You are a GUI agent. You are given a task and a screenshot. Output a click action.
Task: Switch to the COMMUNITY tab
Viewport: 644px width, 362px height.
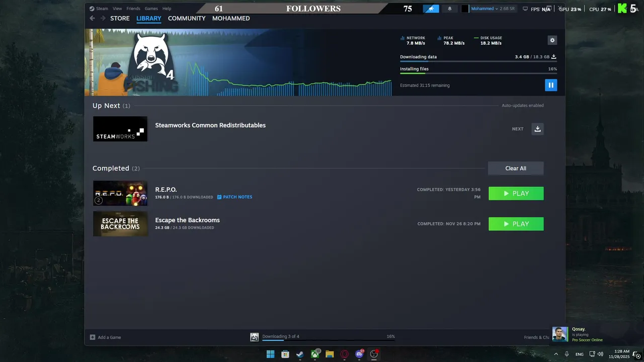pos(187,18)
